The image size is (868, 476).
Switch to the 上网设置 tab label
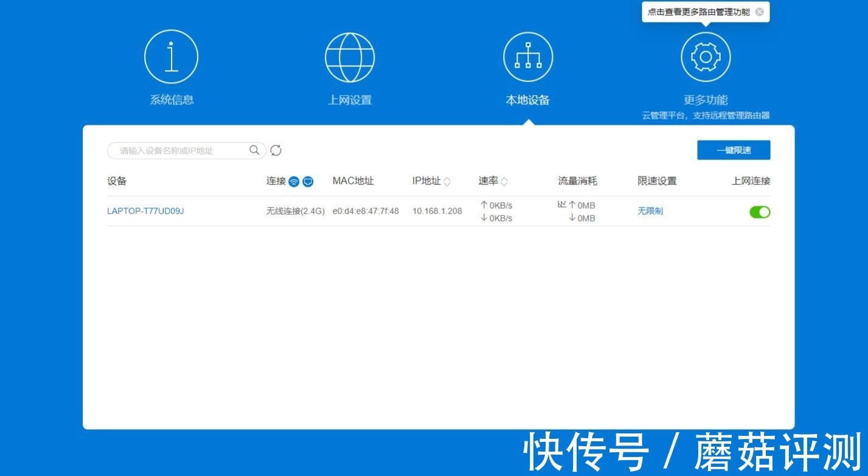350,100
